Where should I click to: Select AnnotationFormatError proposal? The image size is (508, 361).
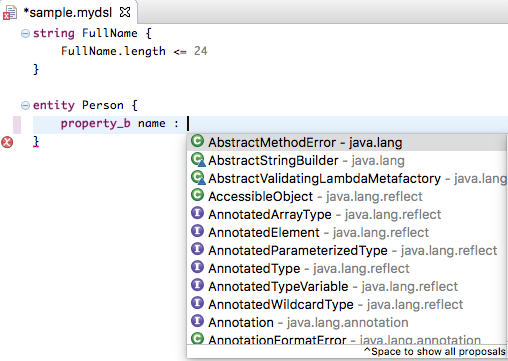pyautogui.click(x=347, y=339)
